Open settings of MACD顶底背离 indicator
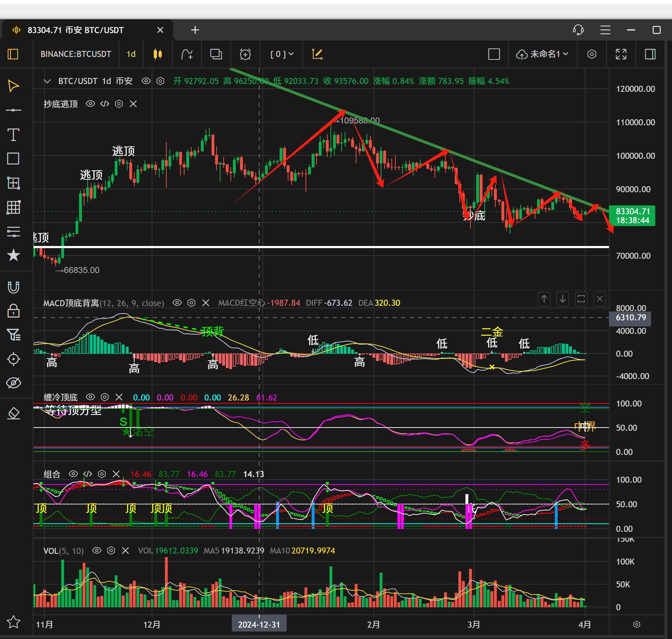The height and width of the screenshot is (639, 672). click(x=192, y=303)
